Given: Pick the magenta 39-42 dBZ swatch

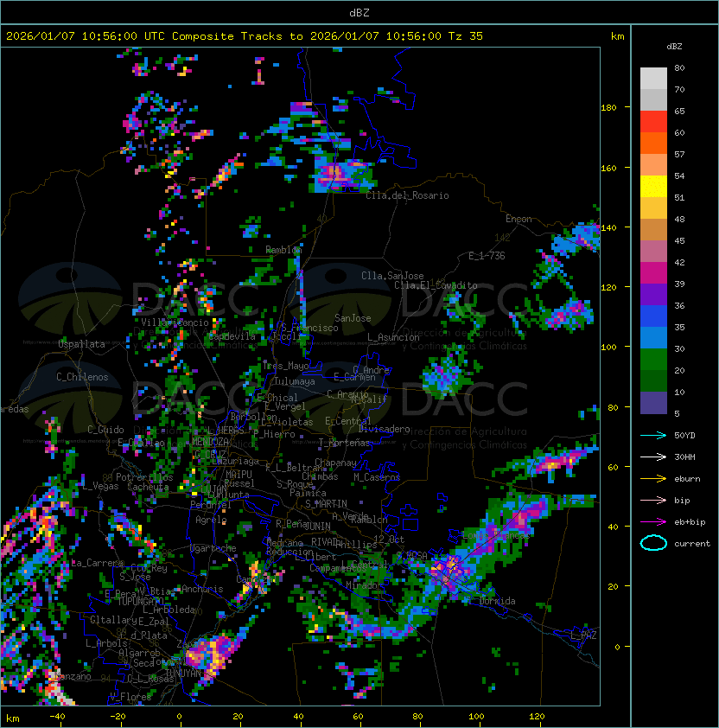Looking at the screenshot, I should [x=653, y=273].
